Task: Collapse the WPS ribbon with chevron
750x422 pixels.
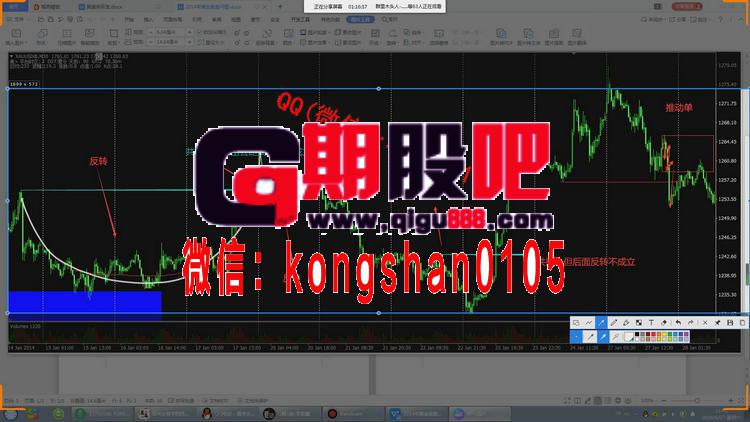Action: (741, 20)
